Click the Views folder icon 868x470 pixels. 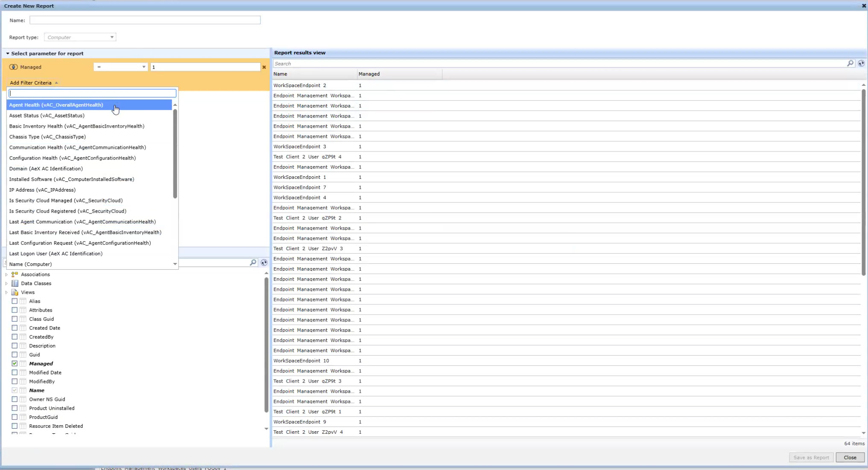point(15,292)
